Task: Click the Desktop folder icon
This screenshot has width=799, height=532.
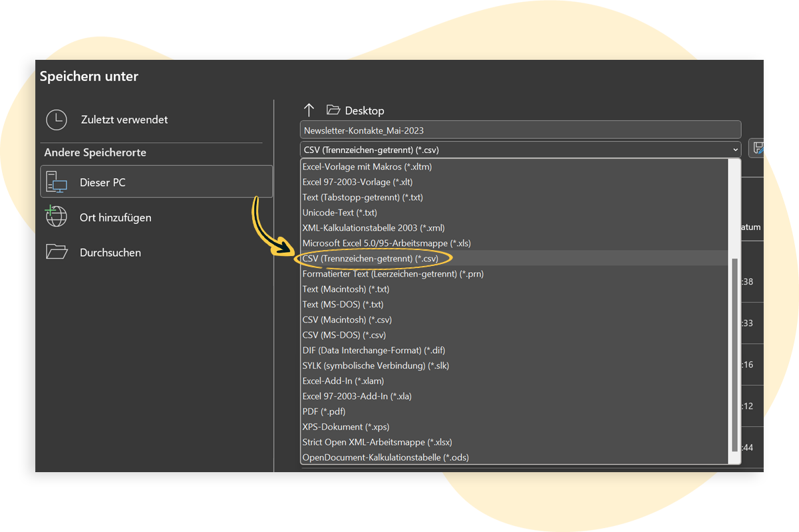Action: coord(333,110)
